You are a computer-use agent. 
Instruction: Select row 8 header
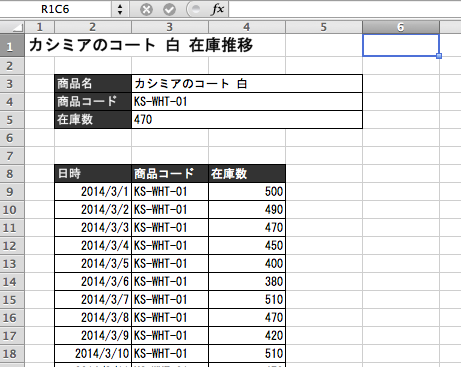pos(12,174)
